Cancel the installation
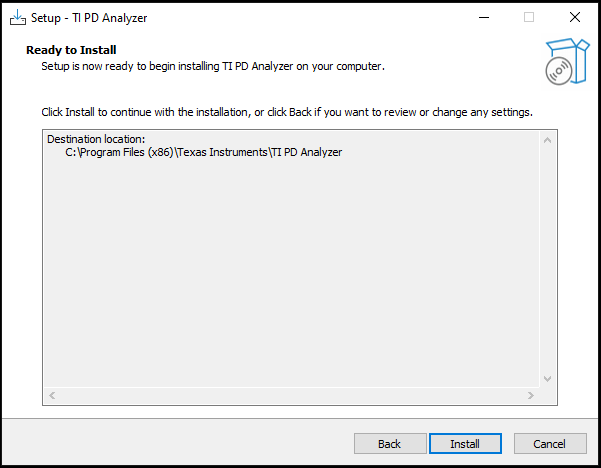The image size is (601, 468). pos(550,443)
